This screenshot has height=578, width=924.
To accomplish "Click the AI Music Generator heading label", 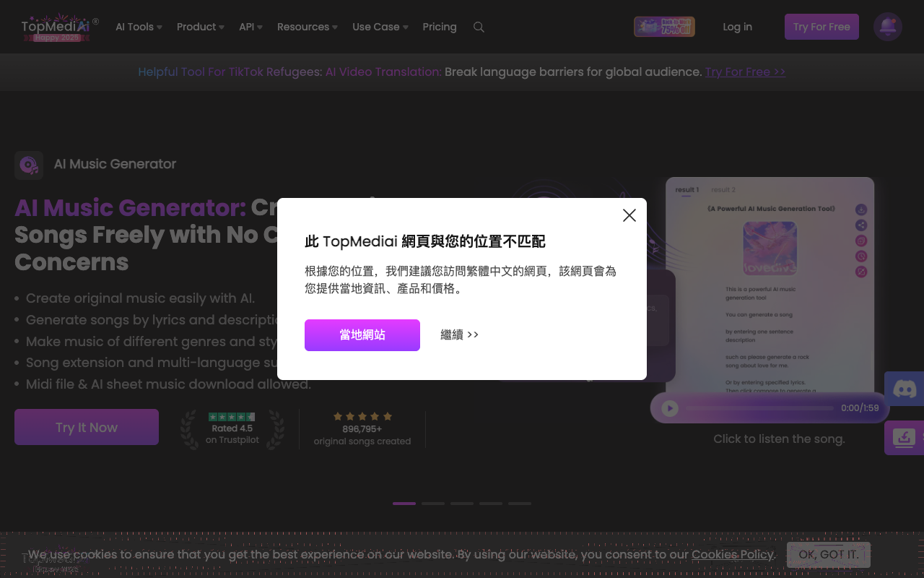I will pyautogui.click(x=115, y=164).
